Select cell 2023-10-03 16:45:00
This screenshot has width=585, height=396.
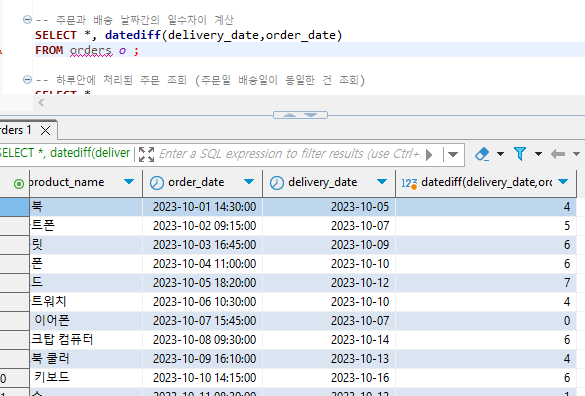tap(203, 245)
